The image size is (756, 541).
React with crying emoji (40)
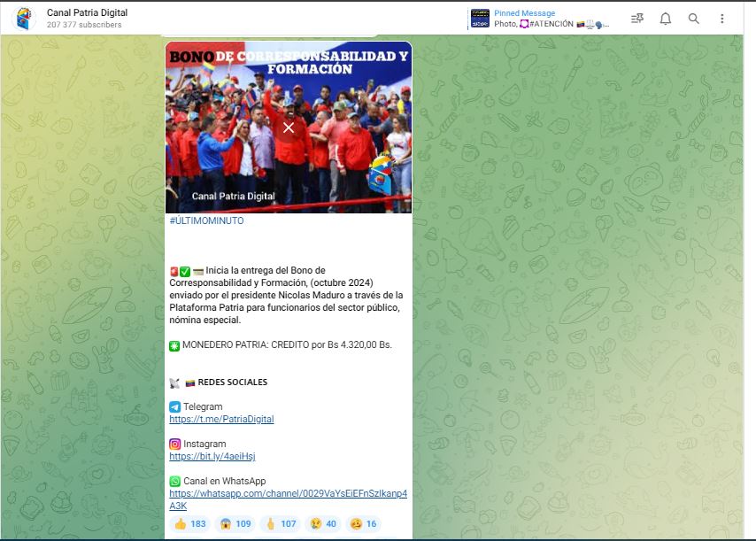pyautogui.click(x=322, y=523)
